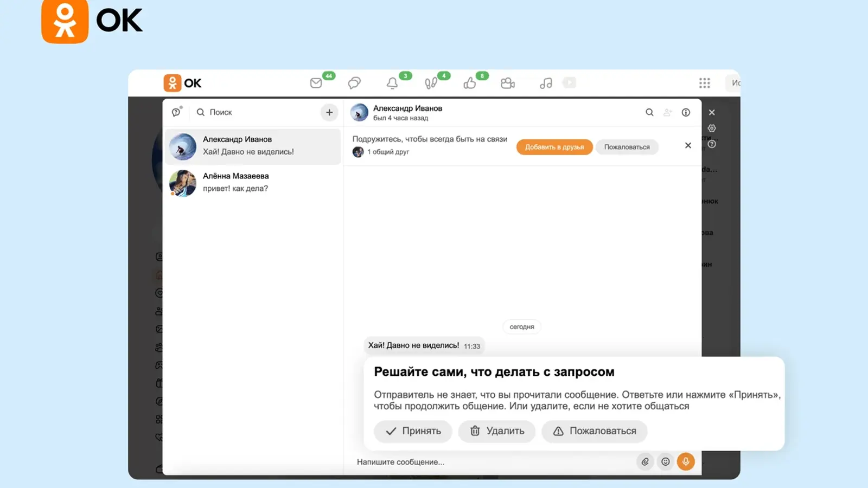The height and width of the screenshot is (488, 868).
Task: Search within the Александр Иванов conversation
Action: (x=649, y=112)
